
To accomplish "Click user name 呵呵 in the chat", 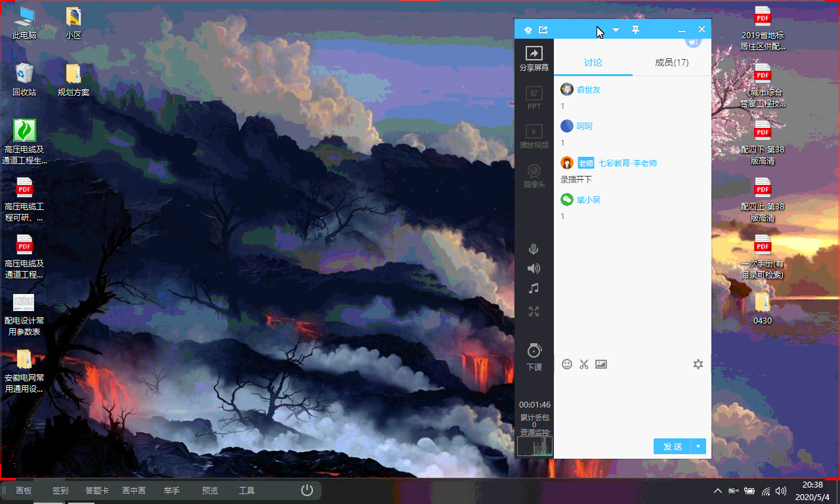I will (584, 126).
